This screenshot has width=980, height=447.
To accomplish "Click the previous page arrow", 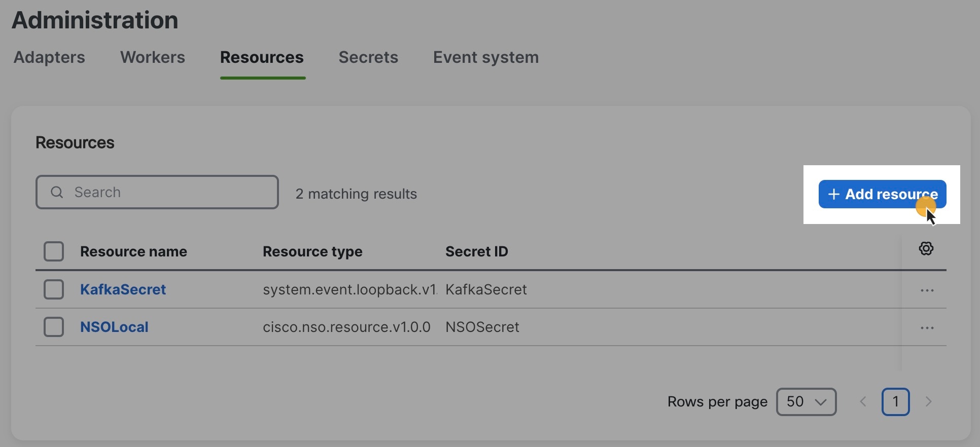I will (x=863, y=401).
